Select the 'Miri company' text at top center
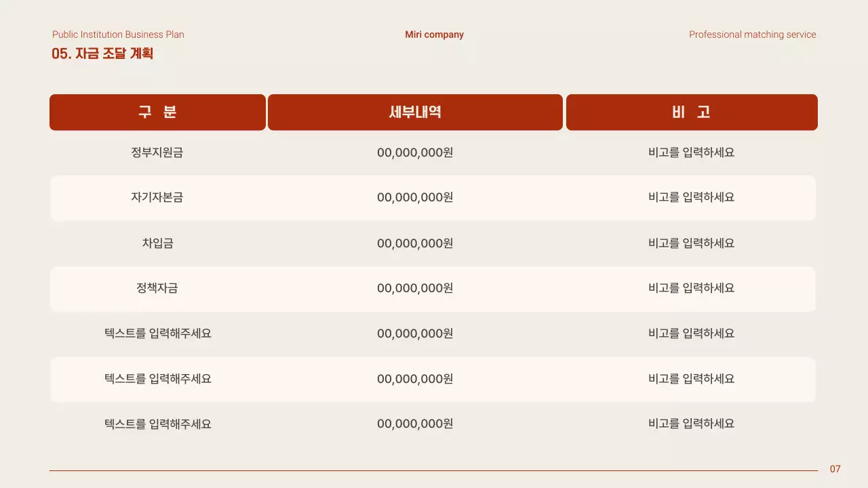The image size is (868, 488). [434, 35]
